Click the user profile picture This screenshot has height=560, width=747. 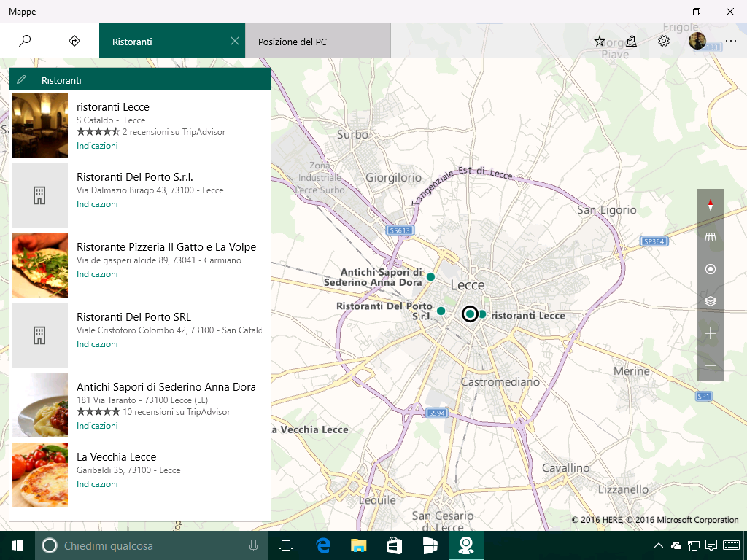click(x=697, y=41)
